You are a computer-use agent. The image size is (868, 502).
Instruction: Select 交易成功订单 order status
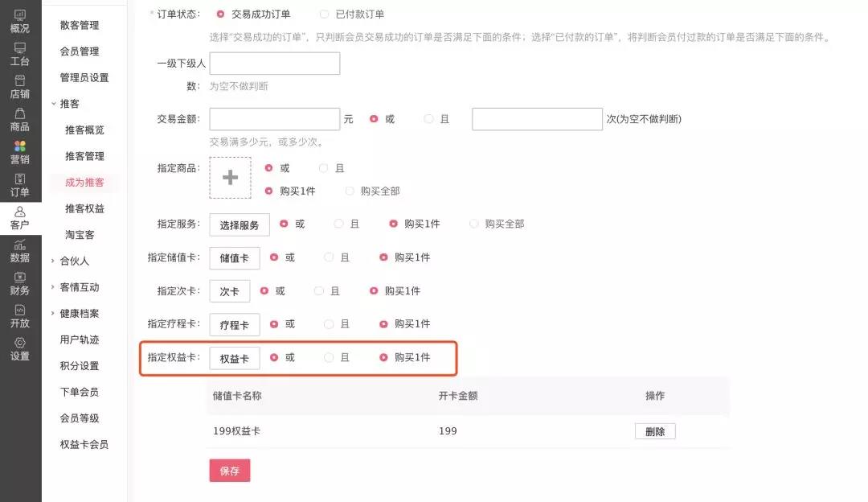point(220,14)
